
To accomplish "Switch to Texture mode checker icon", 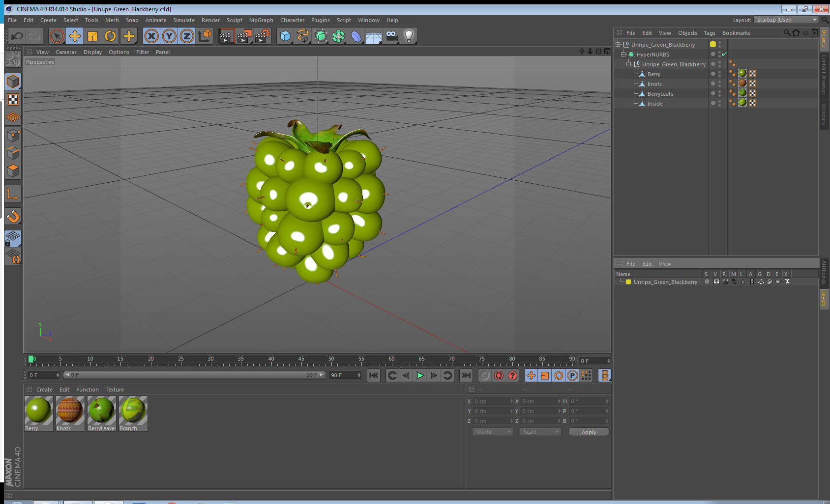I will click(x=13, y=100).
